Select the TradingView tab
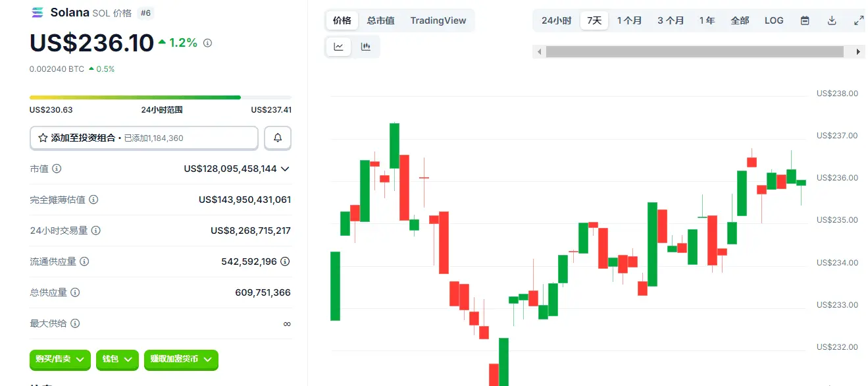Image resolution: width=868 pixels, height=386 pixels. click(438, 20)
